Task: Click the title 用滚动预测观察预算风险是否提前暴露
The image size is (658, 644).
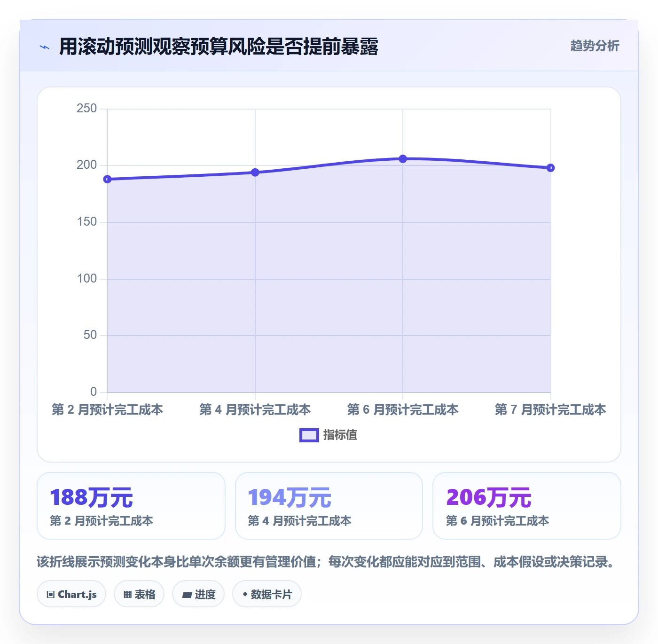Action: coord(219,47)
